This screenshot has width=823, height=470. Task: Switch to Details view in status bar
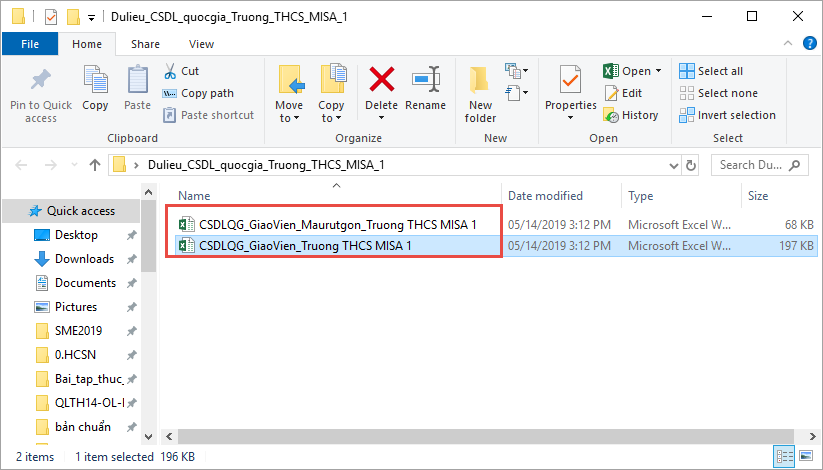(785, 456)
